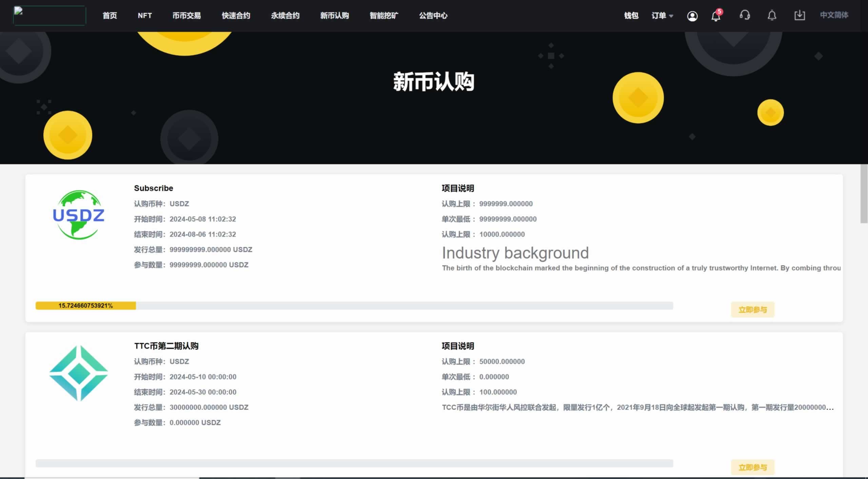This screenshot has height=479, width=868.
Task: Click 立即参与 for USDZ subscription
Action: [x=752, y=309]
